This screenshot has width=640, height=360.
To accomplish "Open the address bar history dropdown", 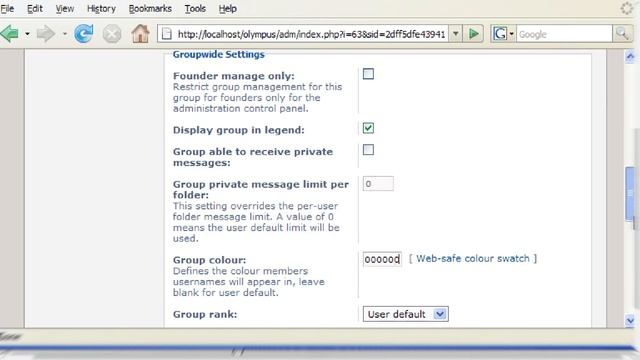I will [x=456, y=34].
